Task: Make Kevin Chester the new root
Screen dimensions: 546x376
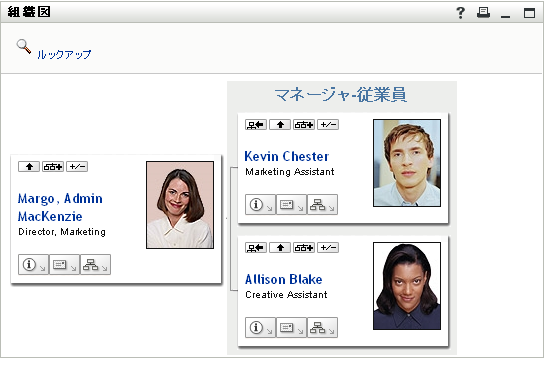Action: [x=256, y=125]
